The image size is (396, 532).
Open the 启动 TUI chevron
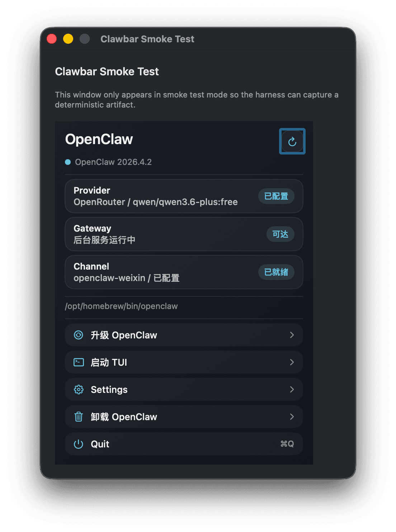click(x=292, y=362)
